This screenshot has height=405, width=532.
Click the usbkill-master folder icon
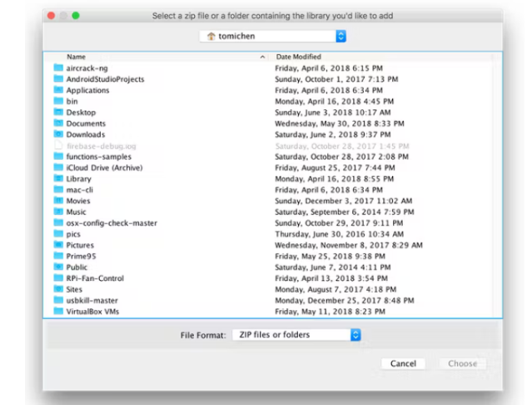click(x=58, y=300)
